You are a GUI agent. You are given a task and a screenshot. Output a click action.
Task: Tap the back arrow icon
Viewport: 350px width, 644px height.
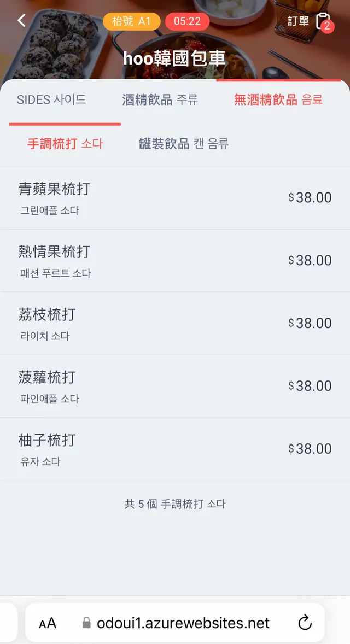[22, 21]
